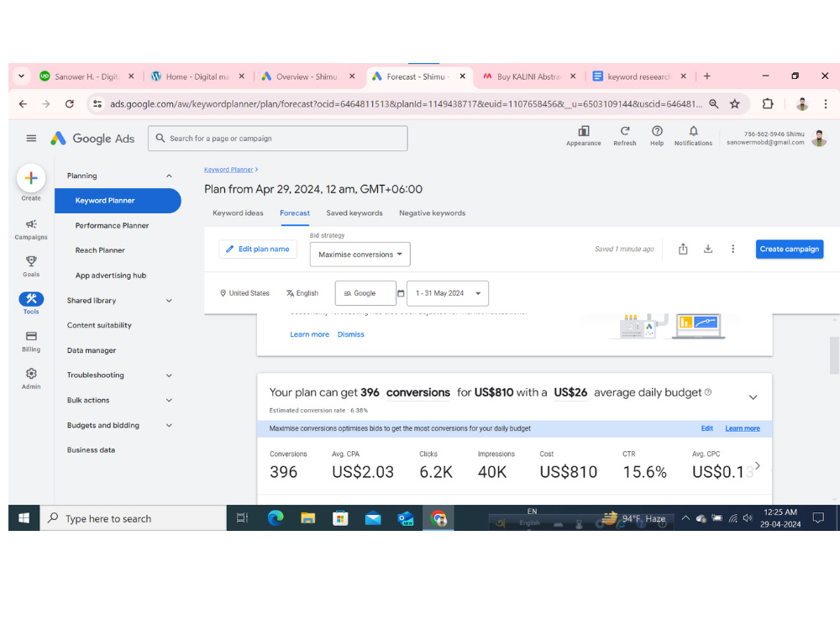840x630 pixels.
Task: Open the Windows Start menu
Action: pos(24,518)
